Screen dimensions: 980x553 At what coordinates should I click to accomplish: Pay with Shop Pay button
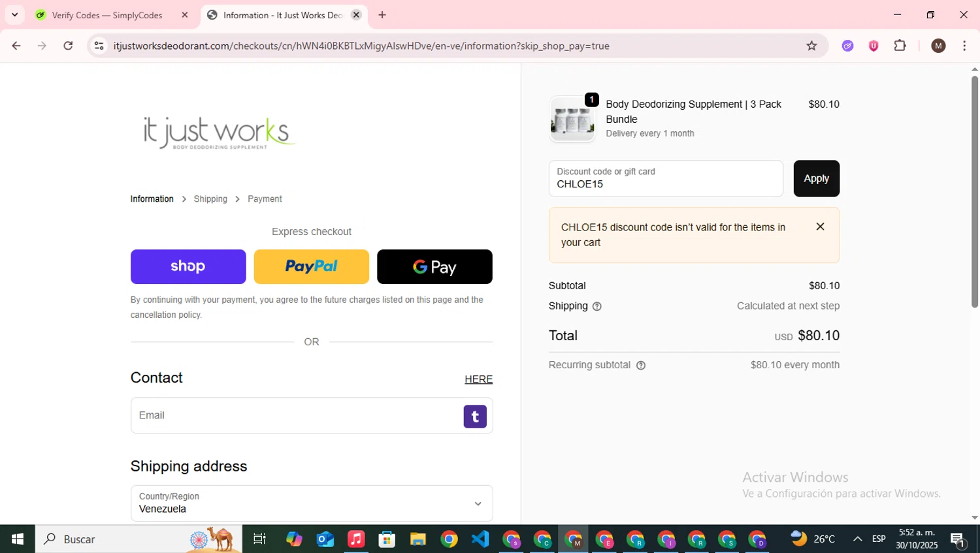[x=188, y=266]
